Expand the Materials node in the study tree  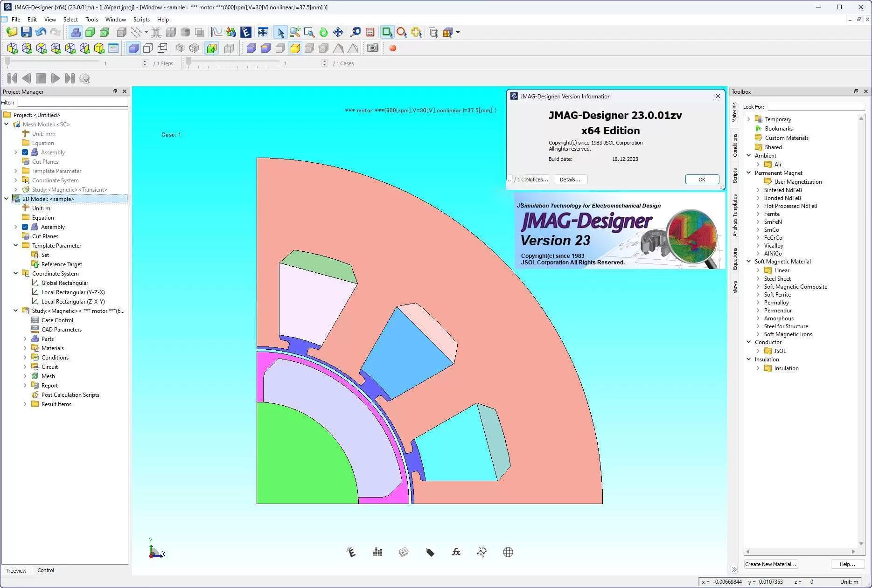tap(25, 348)
